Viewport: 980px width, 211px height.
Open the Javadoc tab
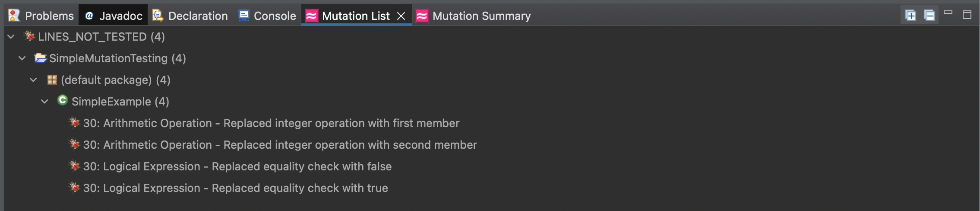click(x=114, y=16)
